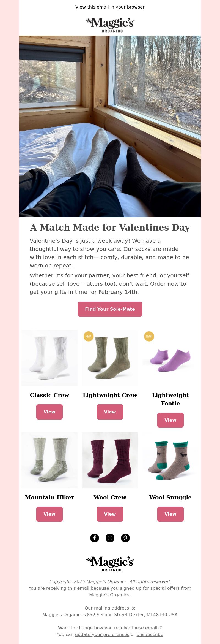
Task: View the Lightweight Footie socks
Action: [170, 420]
